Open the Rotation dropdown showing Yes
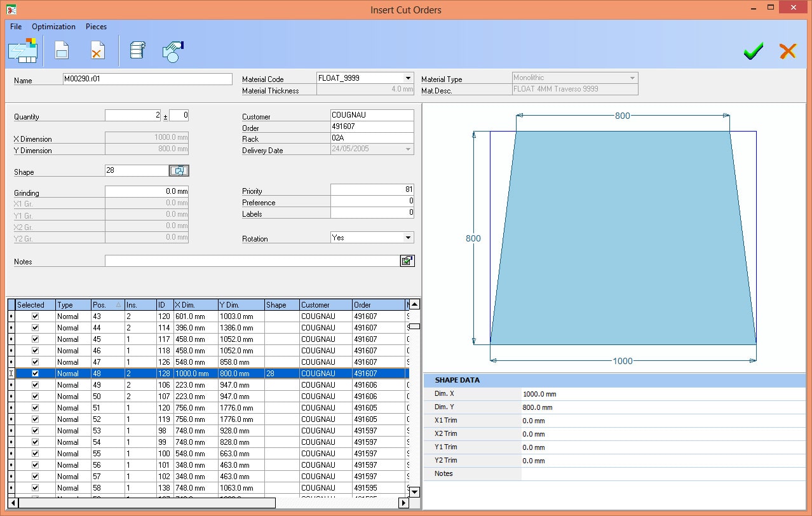Screen dimensions: 812x516 point(407,238)
